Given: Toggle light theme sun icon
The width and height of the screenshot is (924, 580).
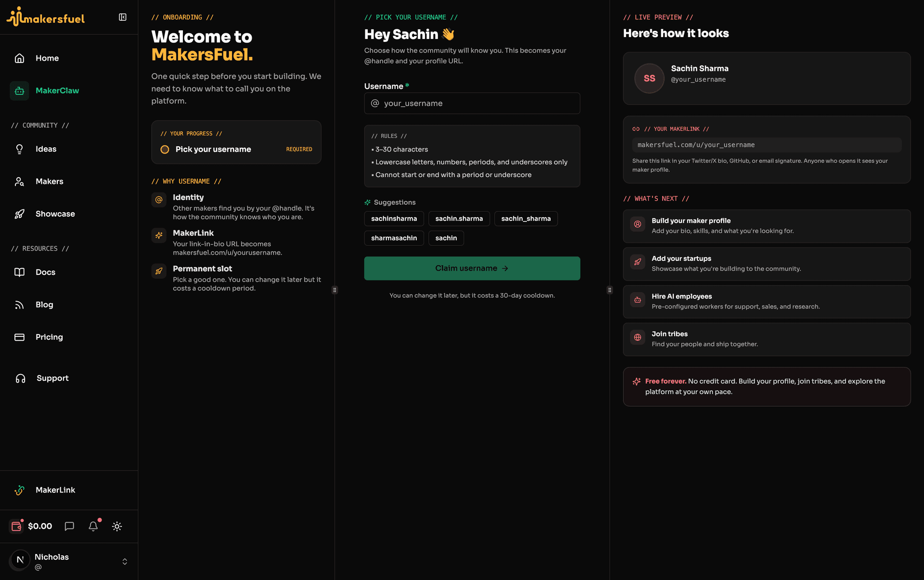Looking at the screenshot, I should point(117,526).
